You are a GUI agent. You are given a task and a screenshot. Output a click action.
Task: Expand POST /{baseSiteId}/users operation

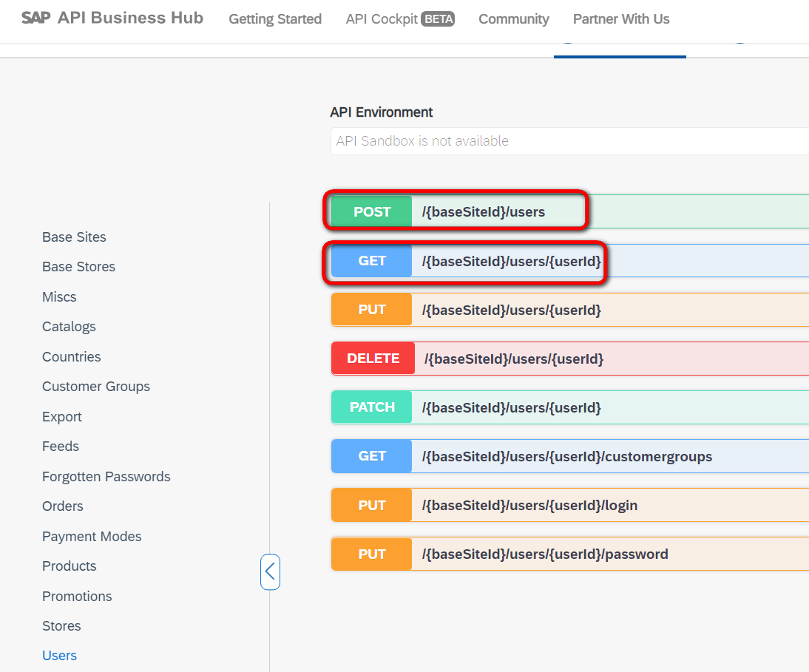point(569,211)
